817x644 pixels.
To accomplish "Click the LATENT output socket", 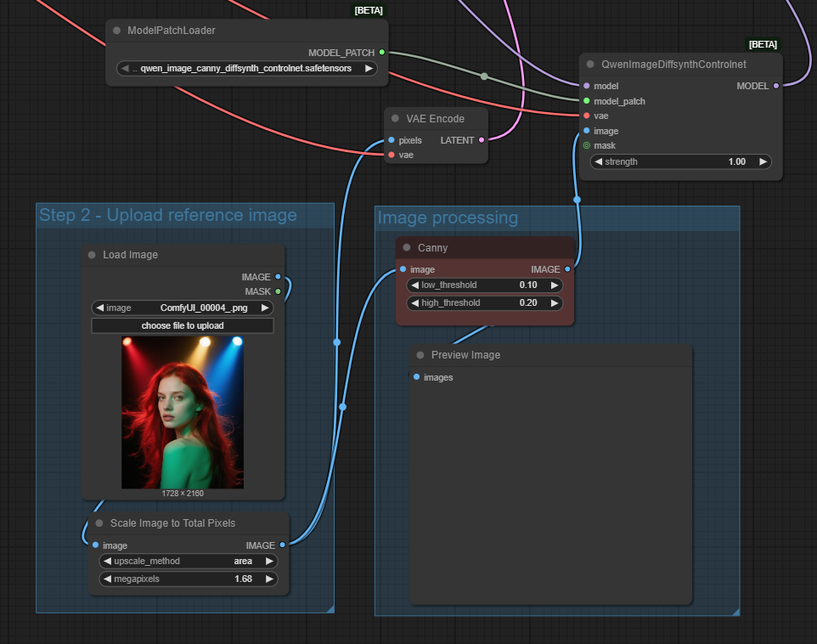I will click(x=482, y=139).
